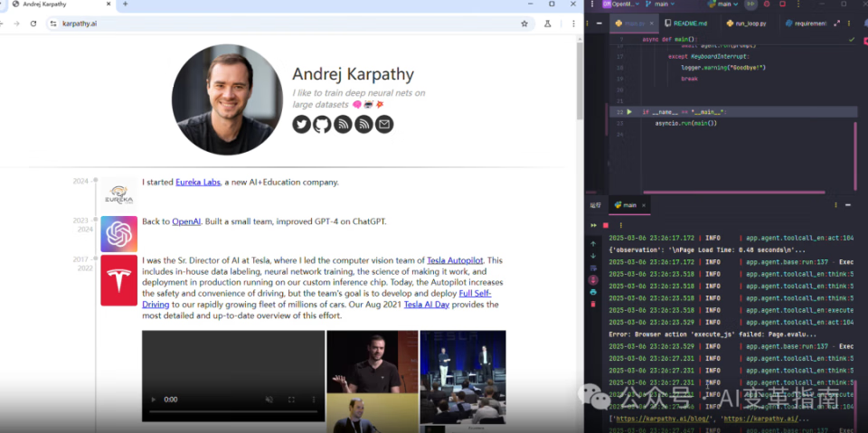The width and height of the screenshot is (868, 433).
Task: Toggle soft-wrap in the Run console
Action: click(x=593, y=268)
